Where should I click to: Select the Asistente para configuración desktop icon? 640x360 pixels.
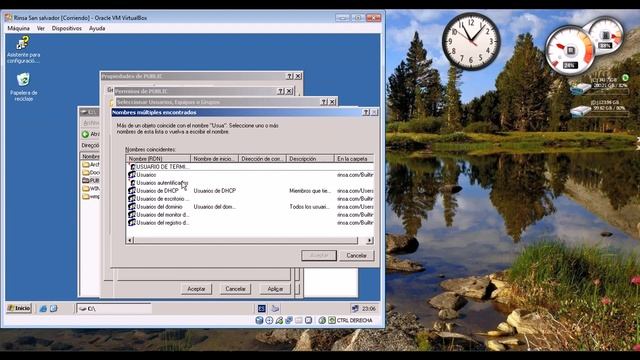(x=23, y=50)
